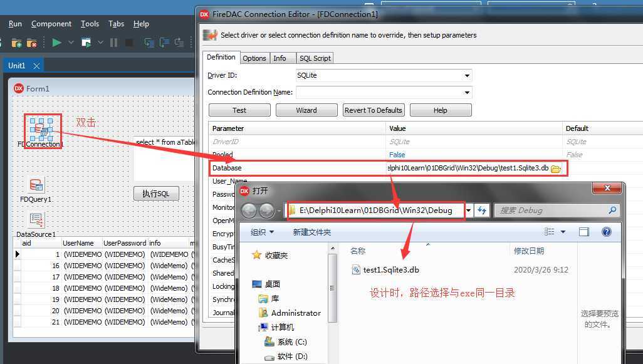Sort by the 修改日期 column header
This screenshot has width=643, height=364.
tap(529, 251)
